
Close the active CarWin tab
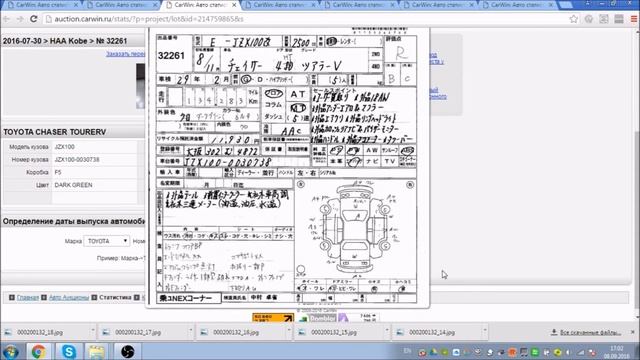tap(234, 5)
